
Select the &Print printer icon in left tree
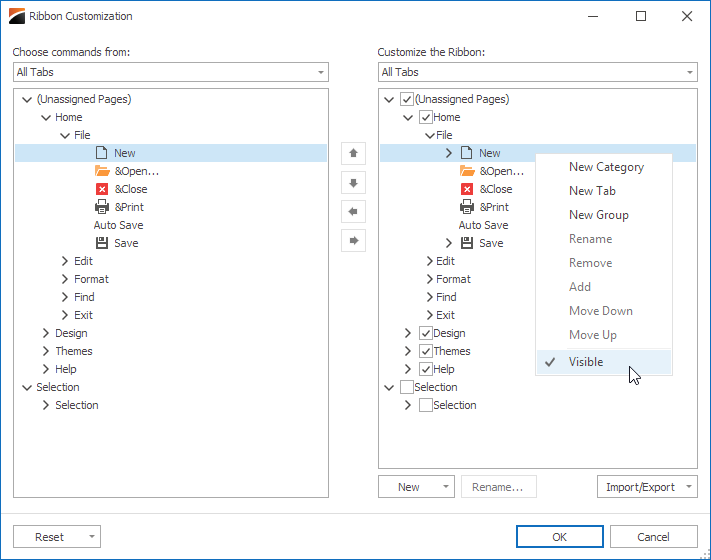102,207
